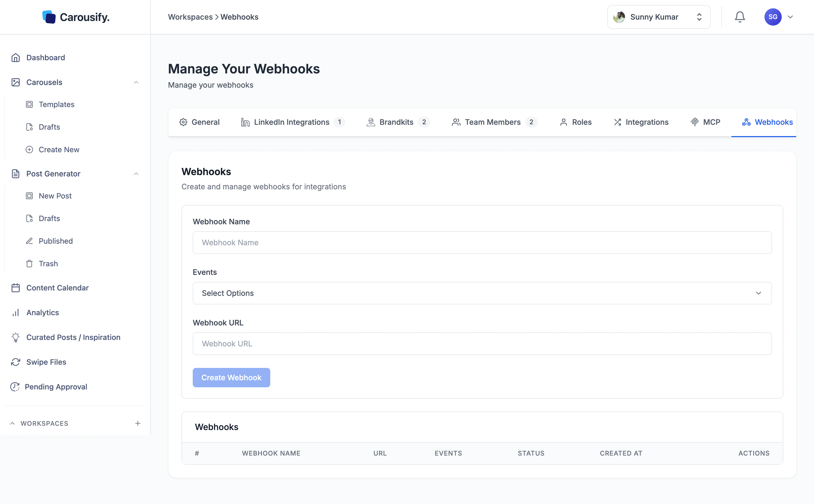Click the Create Webhook button

click(x=231, y=378)
